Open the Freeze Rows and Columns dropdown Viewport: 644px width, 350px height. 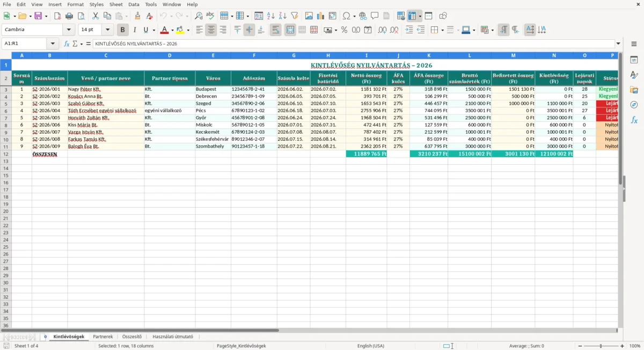pos(420,16)
